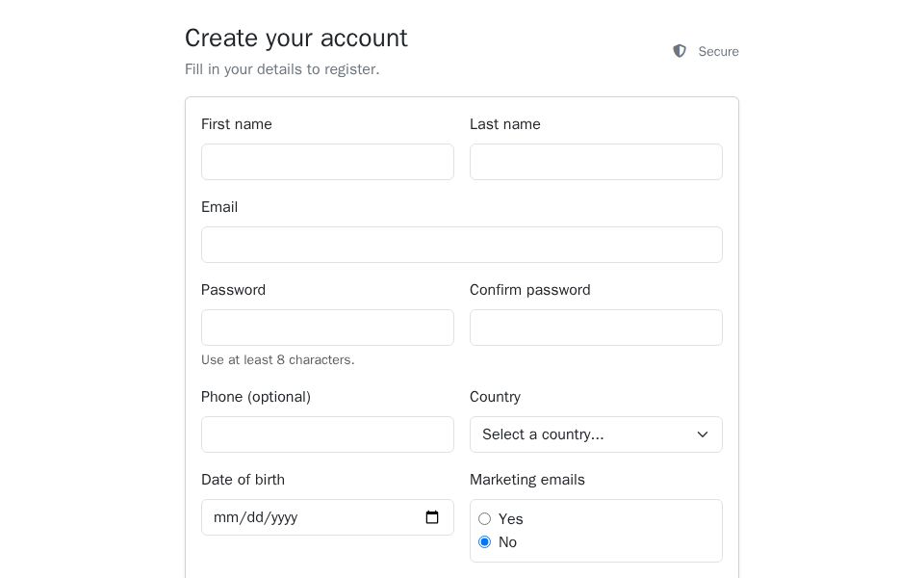Click the shield Secure icon
924x578 pixels.
tap(680, 51)
